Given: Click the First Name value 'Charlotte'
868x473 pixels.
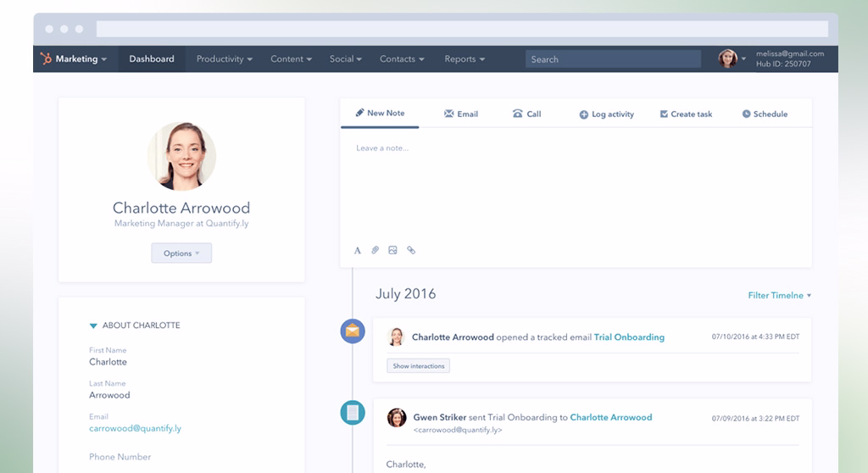Looking at the screenshot, I should pyautogui.click(x=108, y=362).
